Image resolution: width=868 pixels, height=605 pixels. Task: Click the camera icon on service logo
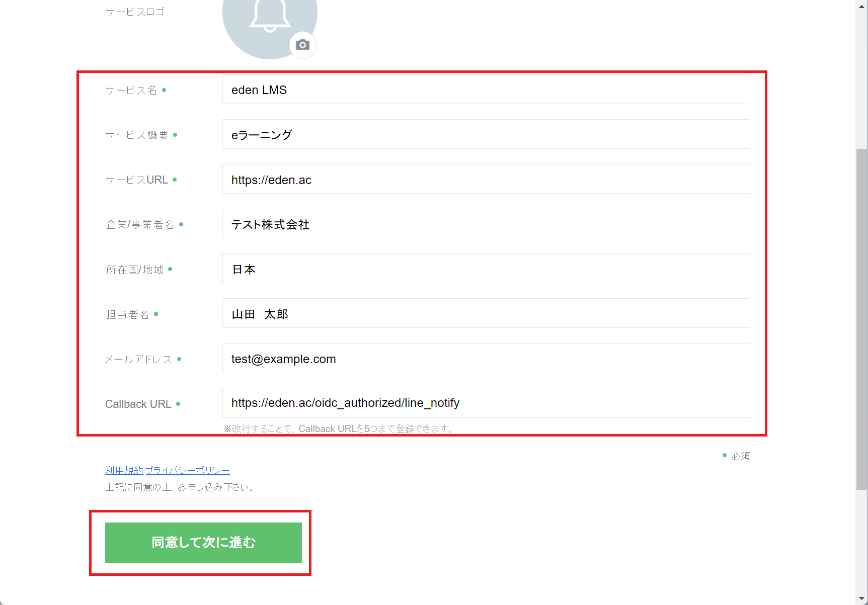coord(302,45)
